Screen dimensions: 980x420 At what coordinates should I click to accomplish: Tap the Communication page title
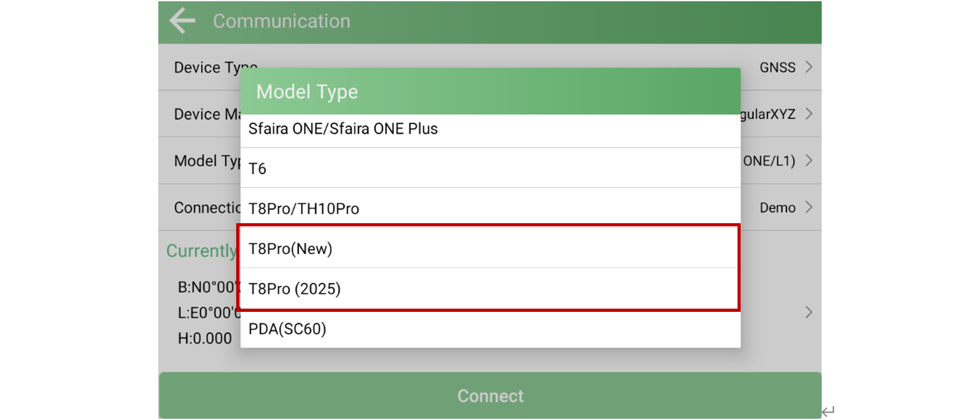tap(281, 21)
